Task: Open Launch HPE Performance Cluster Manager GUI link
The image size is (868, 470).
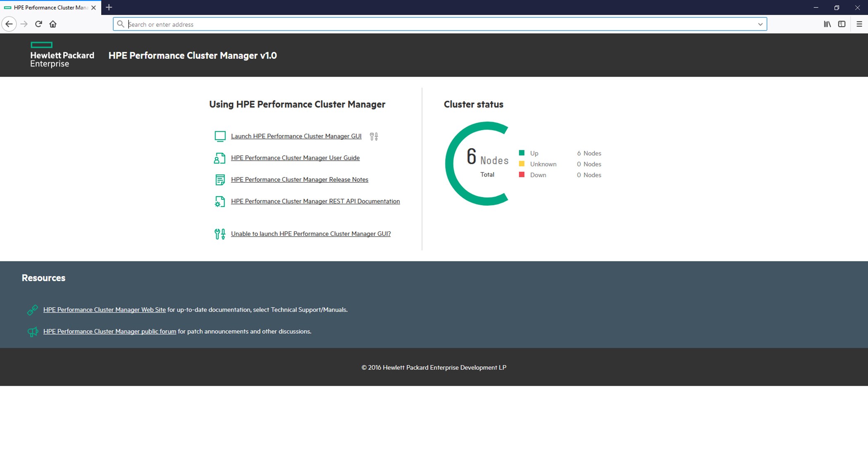Action: tap(296, 136)
